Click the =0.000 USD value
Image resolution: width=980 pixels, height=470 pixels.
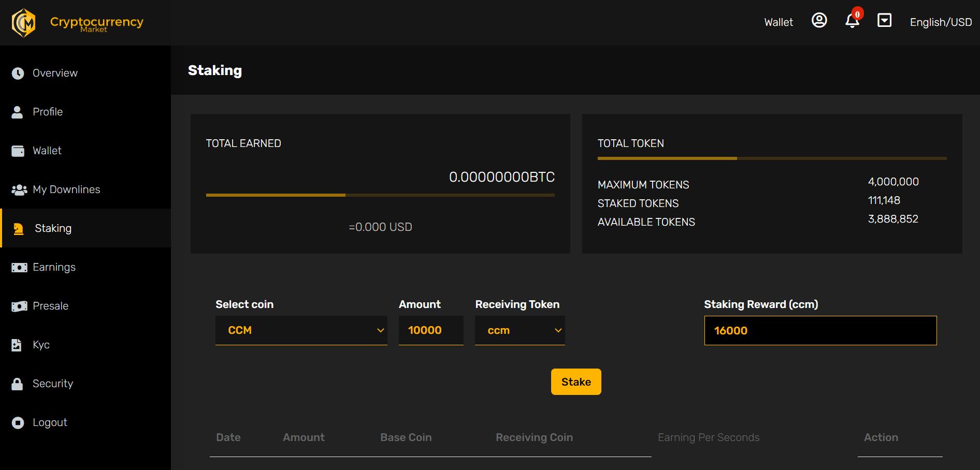(381, 227)
